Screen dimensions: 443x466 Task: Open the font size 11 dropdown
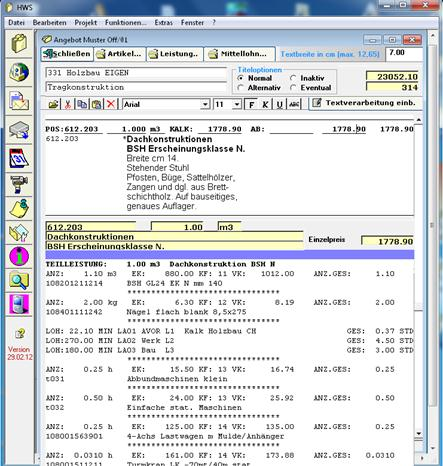237,104
